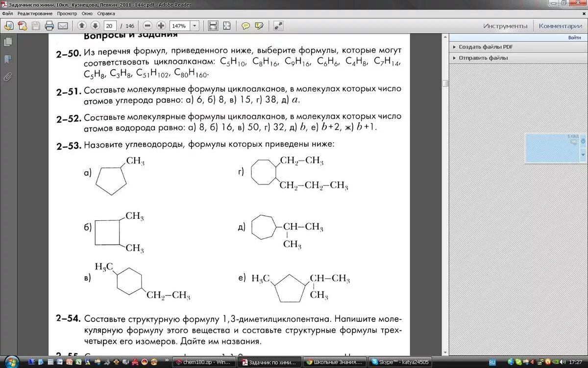Click the RU language indicator in the taskbar
The image size is (588, 368).
493,362
